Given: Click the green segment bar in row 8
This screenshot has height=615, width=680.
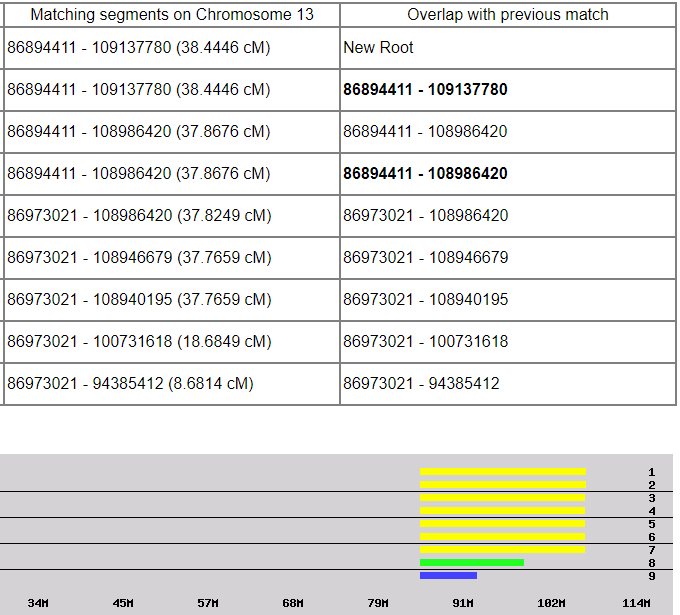Looking at the screenshot, I should [x=471, y=563].
